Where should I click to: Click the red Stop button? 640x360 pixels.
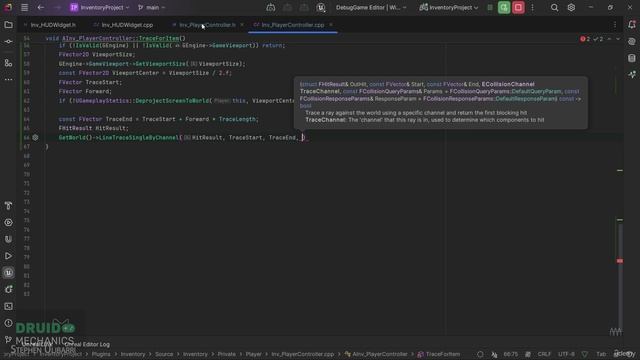coord(518,7)
